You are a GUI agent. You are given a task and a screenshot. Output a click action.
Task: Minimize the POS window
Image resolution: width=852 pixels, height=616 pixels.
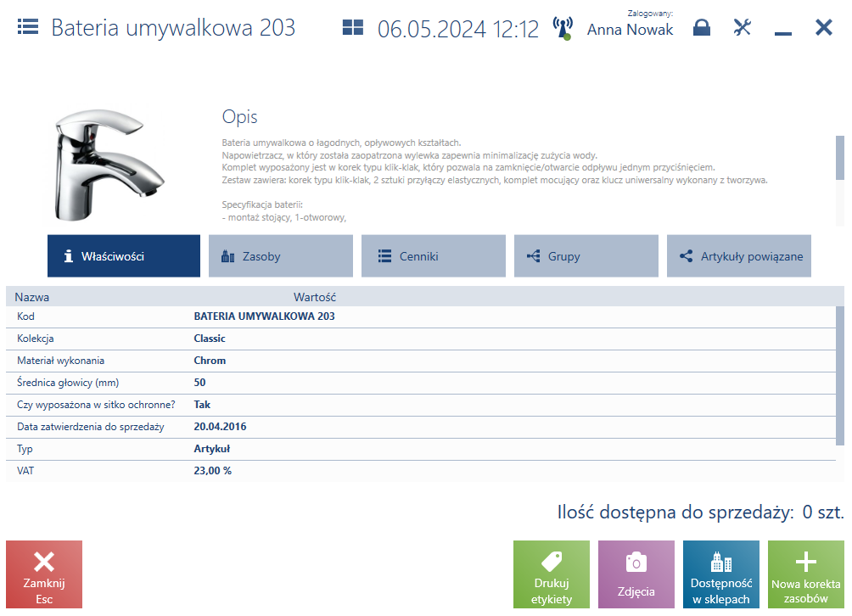[x=783, y=34]
